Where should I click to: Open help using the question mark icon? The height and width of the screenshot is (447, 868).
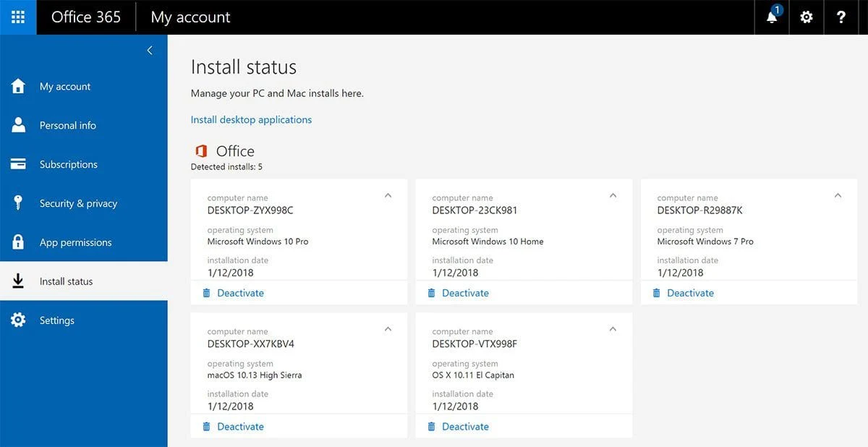[841, 17]
